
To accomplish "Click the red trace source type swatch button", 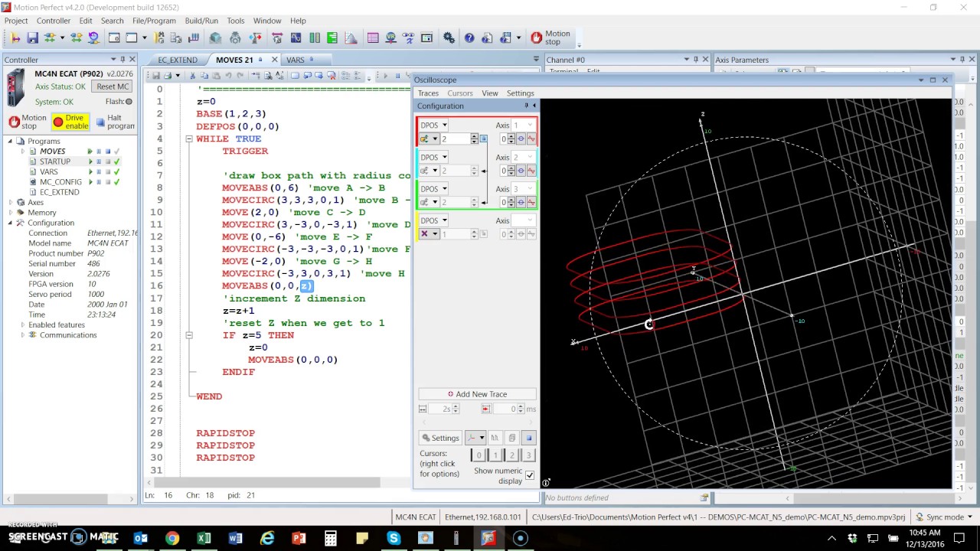I will 429,139.
